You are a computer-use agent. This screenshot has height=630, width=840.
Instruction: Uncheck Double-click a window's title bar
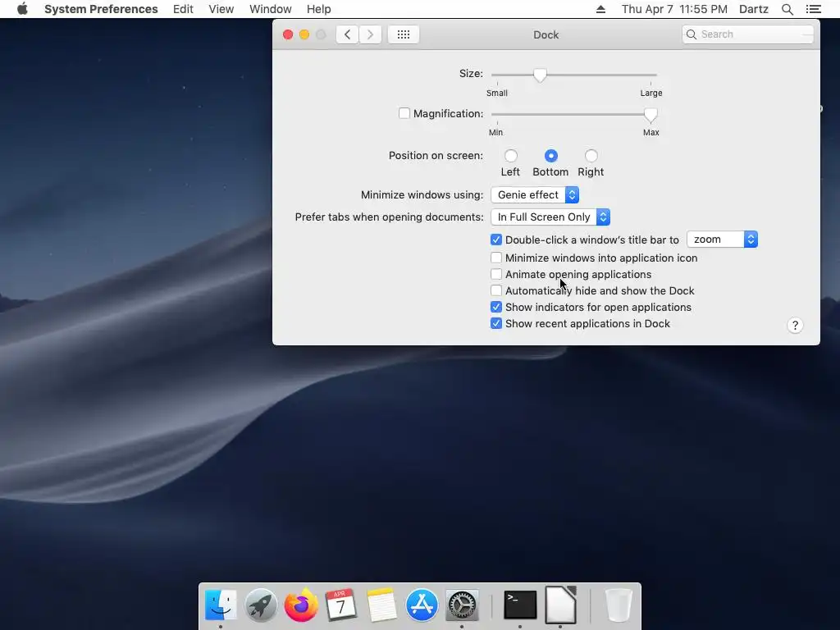click(x=496, y=240)
